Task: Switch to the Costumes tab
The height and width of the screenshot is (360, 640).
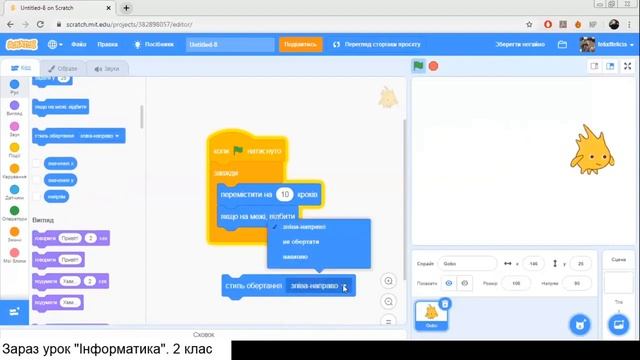Action: pos(62,69)
